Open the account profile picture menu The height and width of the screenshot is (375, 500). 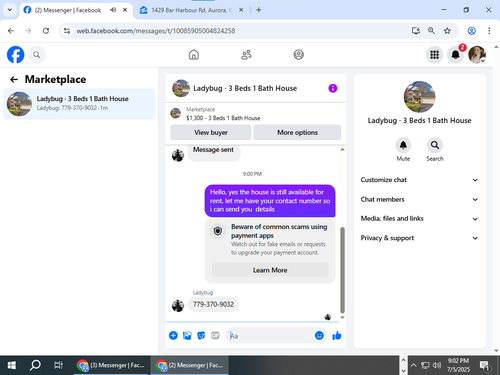[477, 55]
